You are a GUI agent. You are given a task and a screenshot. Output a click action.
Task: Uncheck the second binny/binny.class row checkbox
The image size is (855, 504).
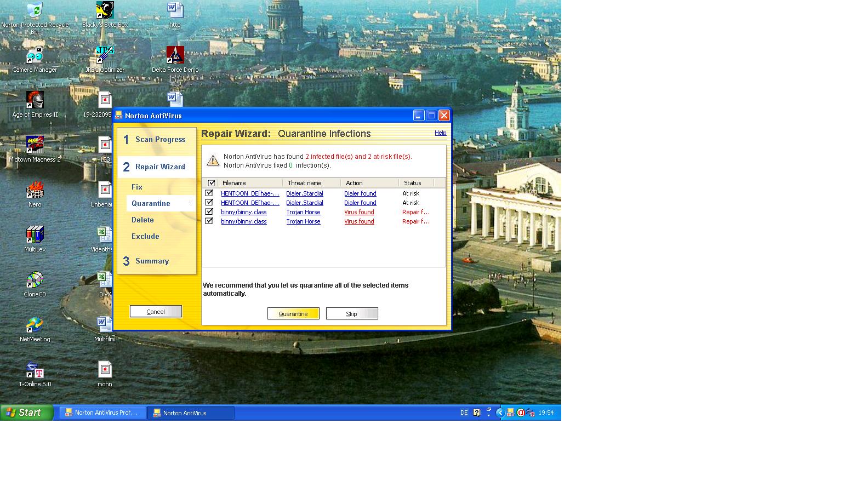coord(209,221)
